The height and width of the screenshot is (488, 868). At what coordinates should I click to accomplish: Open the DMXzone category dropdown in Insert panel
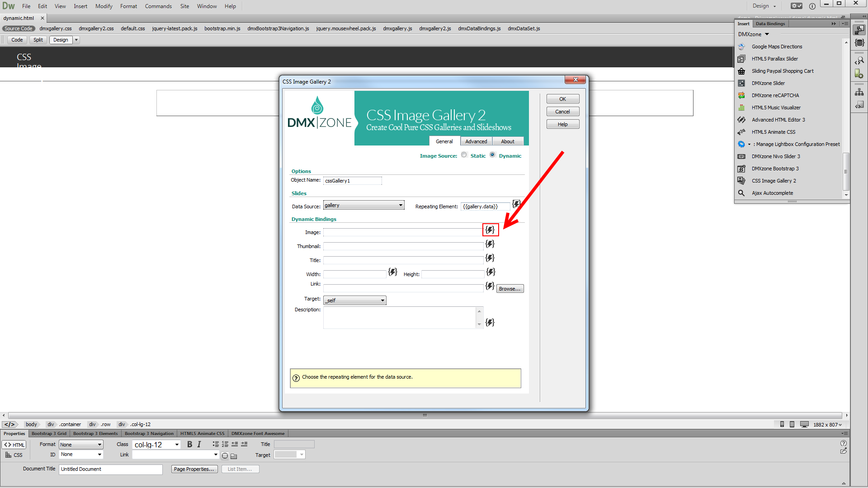pyautogui.click(x=754, y=34)
